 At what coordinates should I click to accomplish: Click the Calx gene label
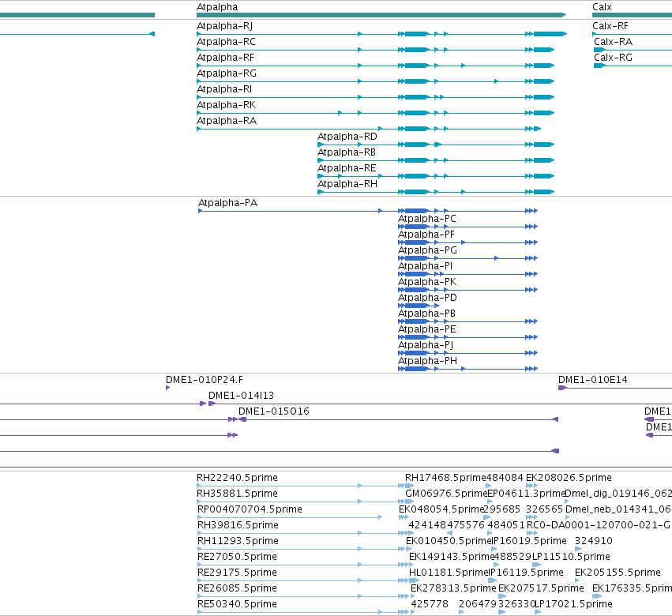pos(602,7)
